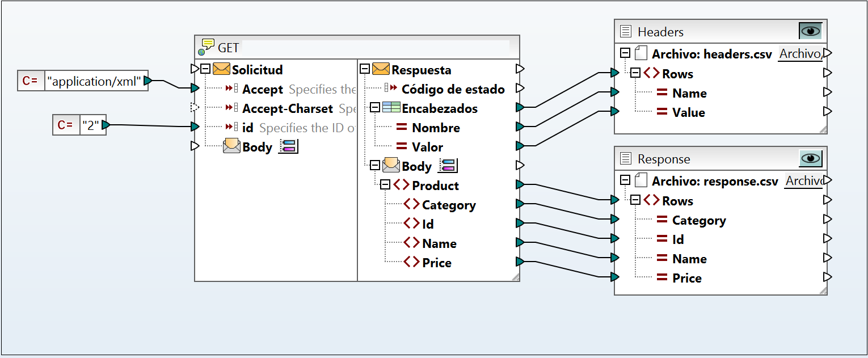Collapse Rows under response.csv
This screenshot has width=868, height=358.
(635, 200)
